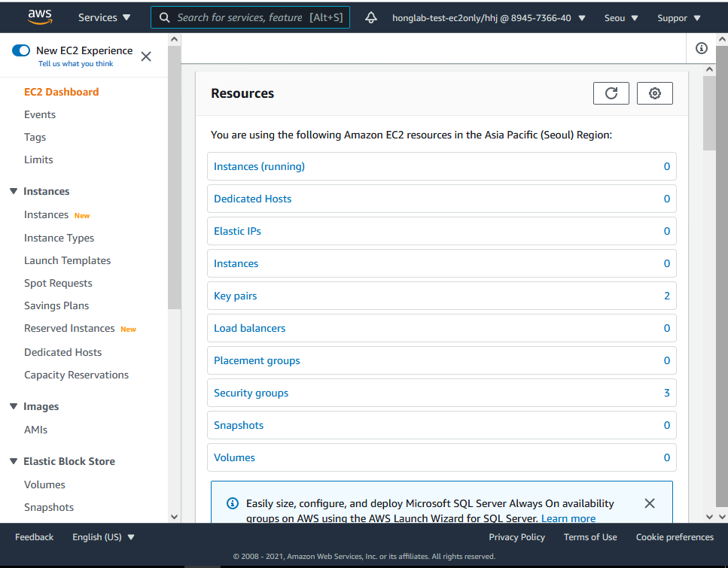Image resolution: width=728 pixels, height=568 pixels.
Task: Open Spot Requests in sidebar
Action: [x=58, y=283]
